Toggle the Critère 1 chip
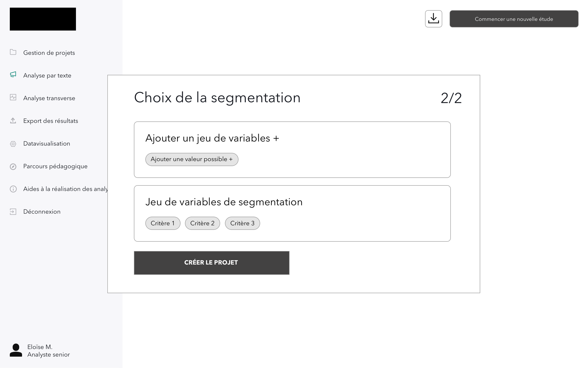 163,223
